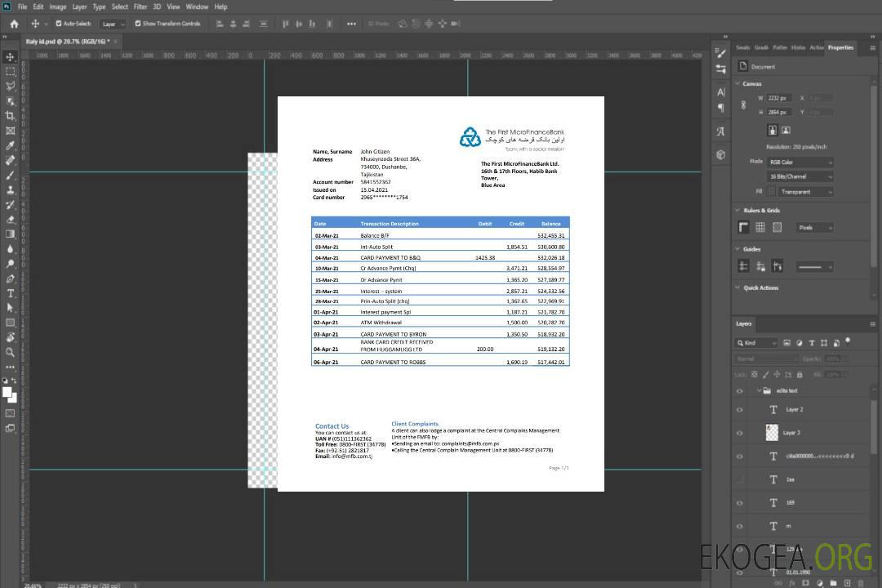The width and height of the screenshot is (882, 588).
Task: Switch to the Properties tab
Action: tap(840, 47)
